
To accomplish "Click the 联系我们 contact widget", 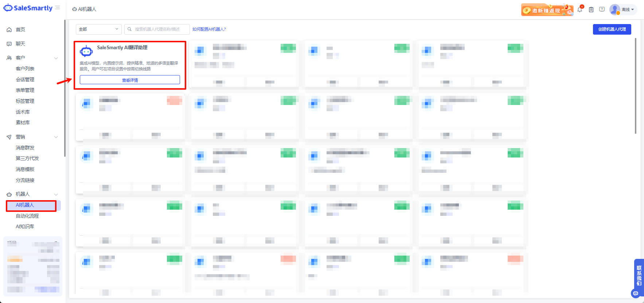I will tap(639, 276).
